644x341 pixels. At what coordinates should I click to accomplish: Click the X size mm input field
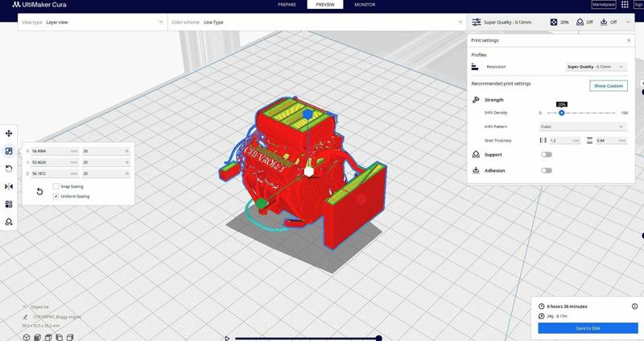(x=55, y=151)
